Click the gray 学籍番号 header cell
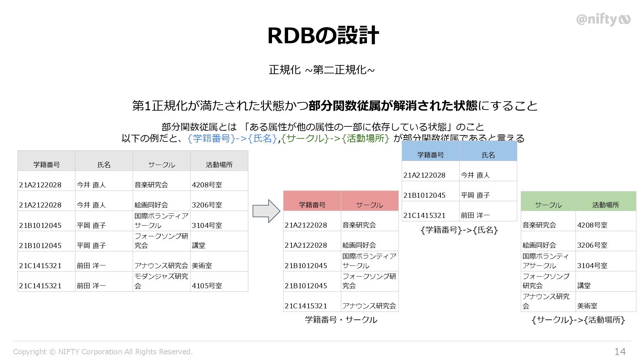The height and width of the screenshot is (362, 644). [x=46, y=164]
